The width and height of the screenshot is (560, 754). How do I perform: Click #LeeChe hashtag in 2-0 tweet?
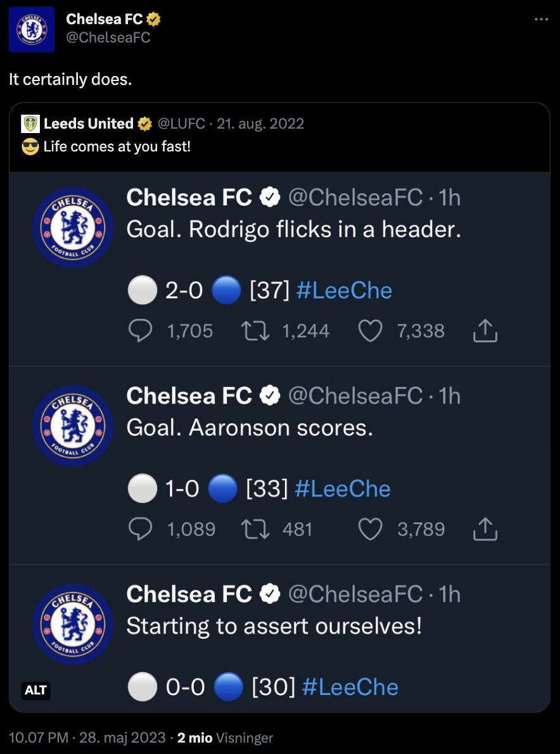pos(344,291)
